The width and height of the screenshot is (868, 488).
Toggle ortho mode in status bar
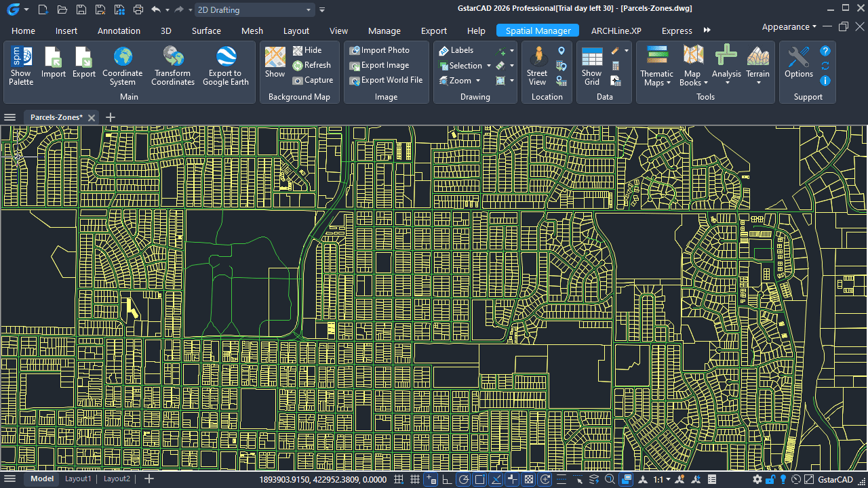click(447, 479)
